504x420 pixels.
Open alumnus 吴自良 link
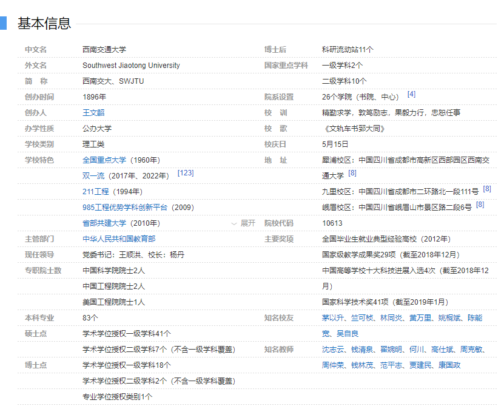click(x=348, y=334)
